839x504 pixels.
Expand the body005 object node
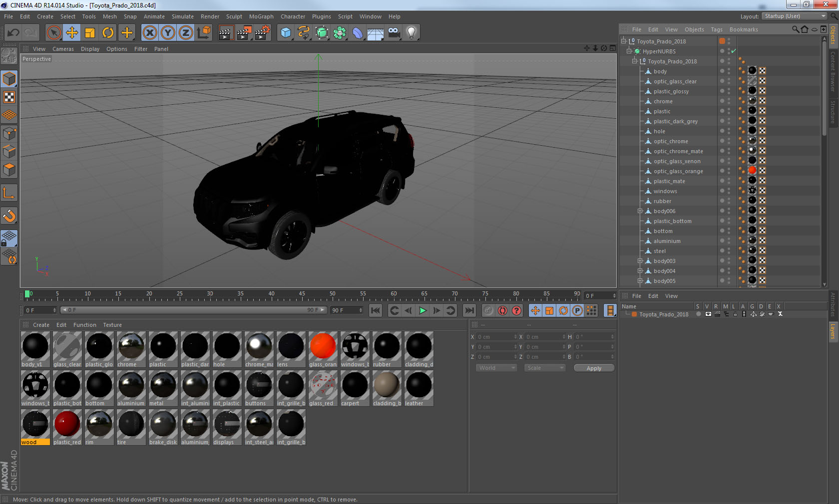click(x=640, y=281)
